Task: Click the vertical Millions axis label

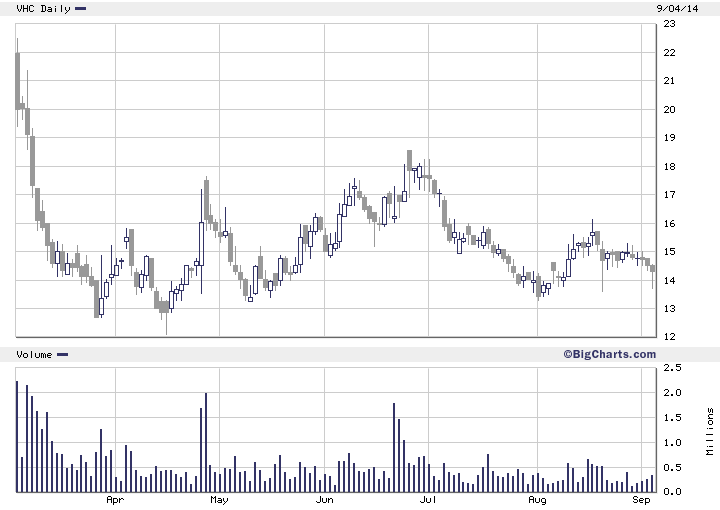Action: [x=710, y=431]
